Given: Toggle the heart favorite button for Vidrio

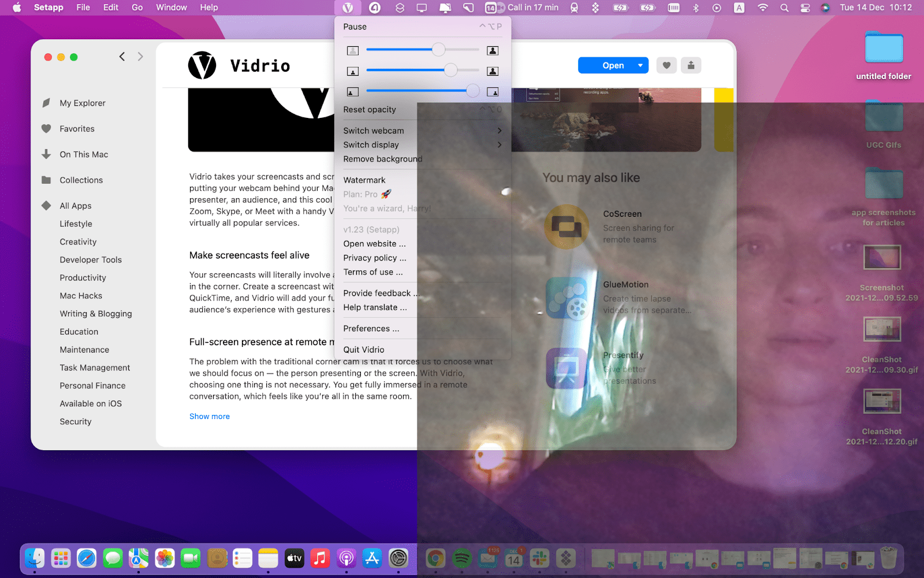Looking at the screenshot, I should (666, 65).
